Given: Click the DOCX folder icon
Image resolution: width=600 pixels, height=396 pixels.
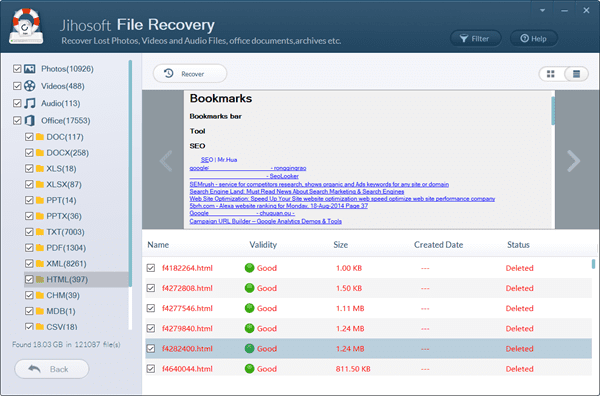Looking at the screenshot, I should click(40, 153).
